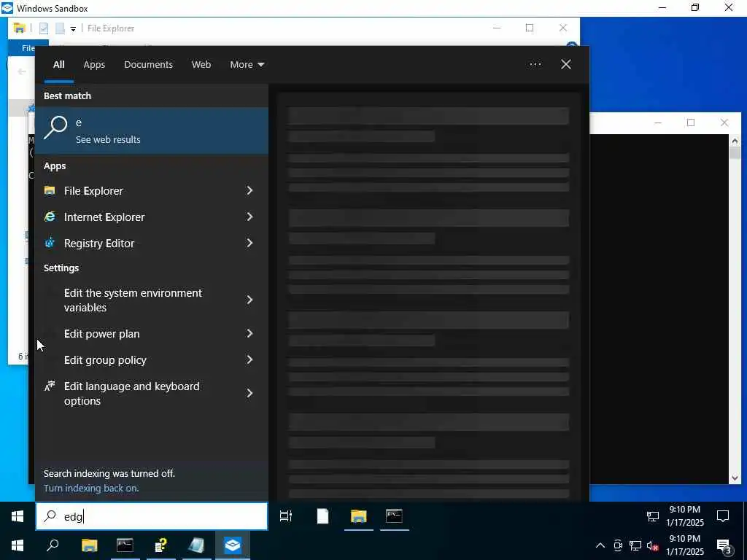Click the Command Prompt window scrollbar up arrow
Screen dimensions: 747x560
click(x=735, y=141)
